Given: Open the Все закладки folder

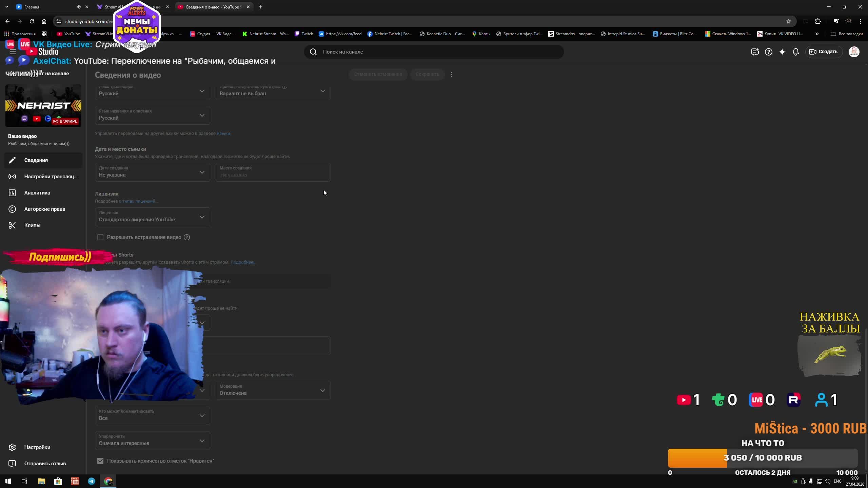Looking at the screenshot, I should pos(847,34).
